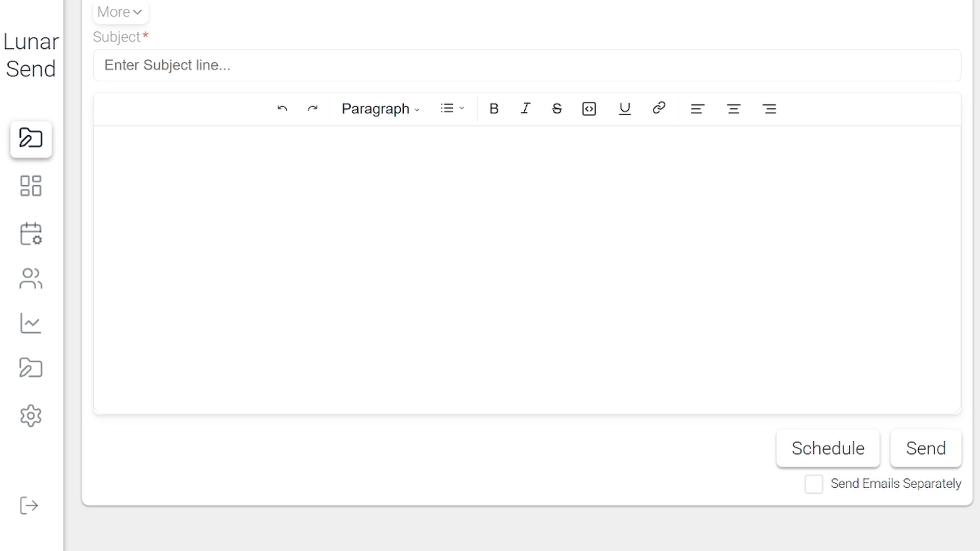Insert a code block
Screen dimensions: 980x551
[589, 109]
